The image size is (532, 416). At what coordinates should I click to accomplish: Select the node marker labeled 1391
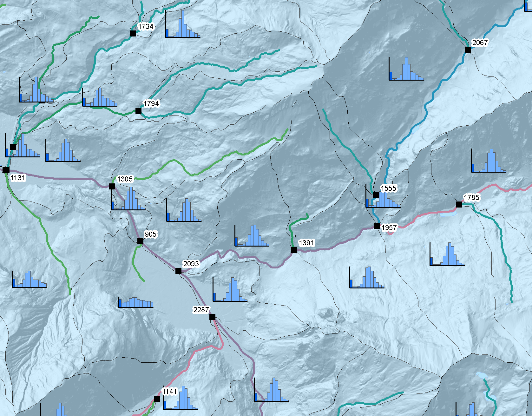[x=294, y=250]
